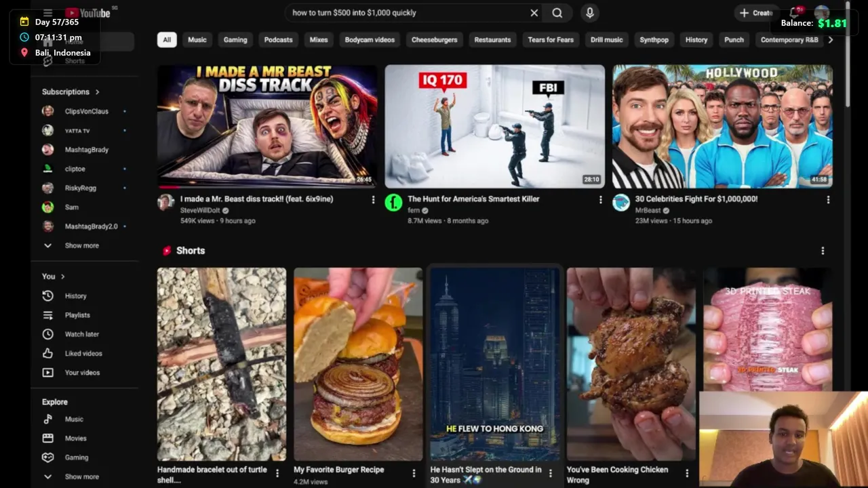
Task: Select the Gaming filter chip
Action: (235, 40)
